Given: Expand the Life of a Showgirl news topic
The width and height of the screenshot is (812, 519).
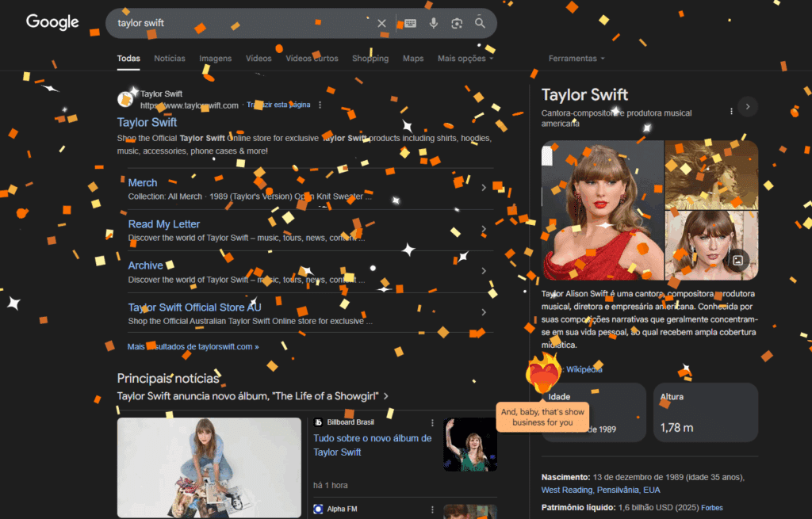Looking at the screenshot, I should 386,396.
